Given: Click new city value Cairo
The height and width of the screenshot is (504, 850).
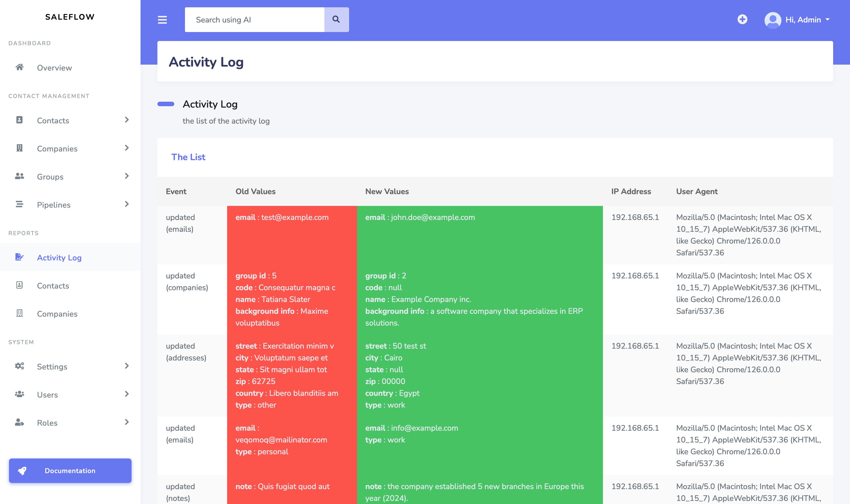Looking at the screenshot, I should click(x=393, y=358).
